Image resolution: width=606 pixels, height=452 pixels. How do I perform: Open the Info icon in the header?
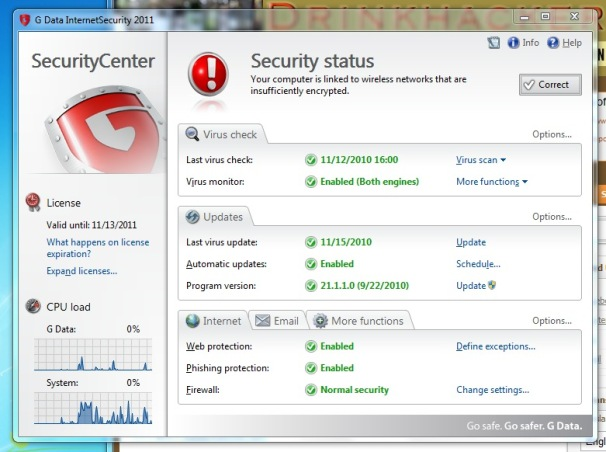click(x=513, y=42)
